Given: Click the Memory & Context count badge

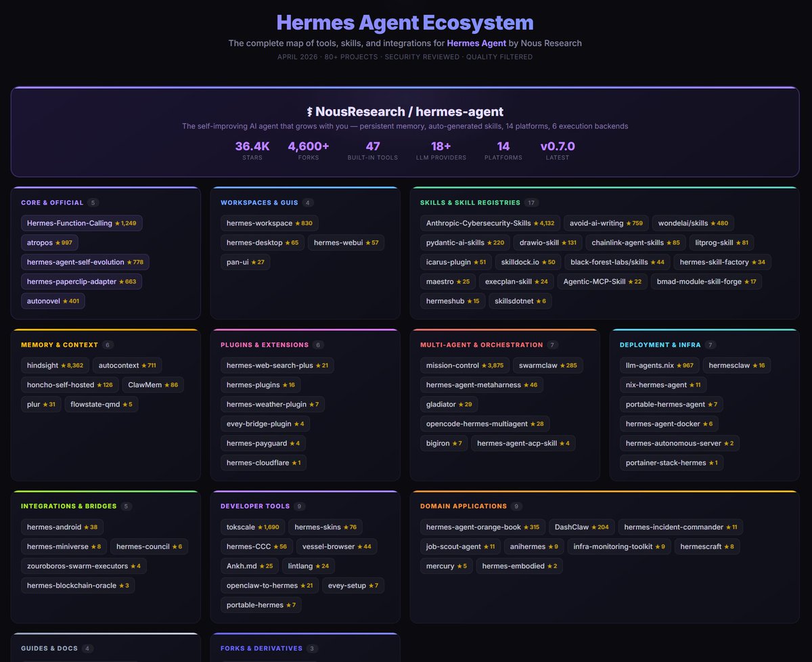Looking at the screenshot, I should [x=108, y=345].
